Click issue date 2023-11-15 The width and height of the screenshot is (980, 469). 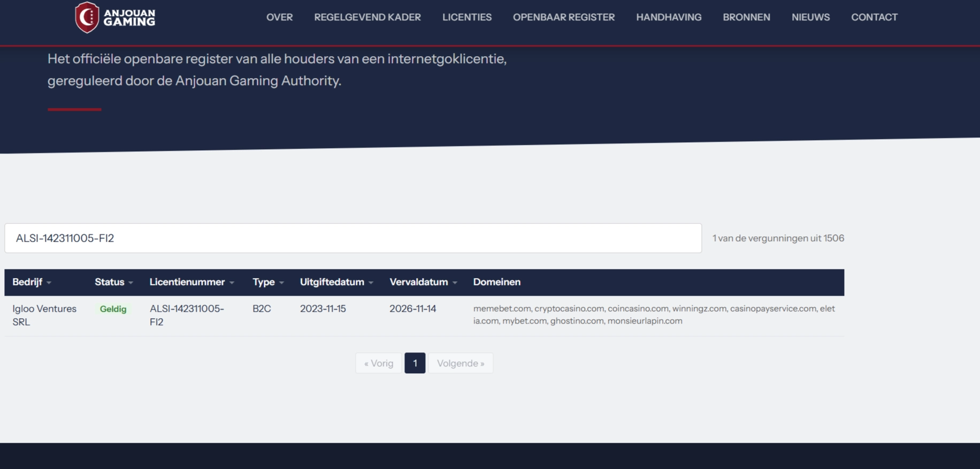tap(323, 309)
